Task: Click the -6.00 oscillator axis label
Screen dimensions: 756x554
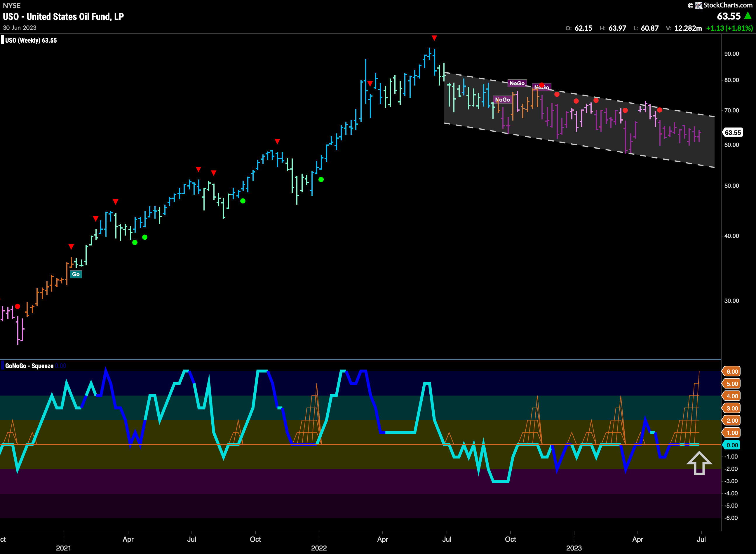Action: pyautogui.click(x=731, y=518)
